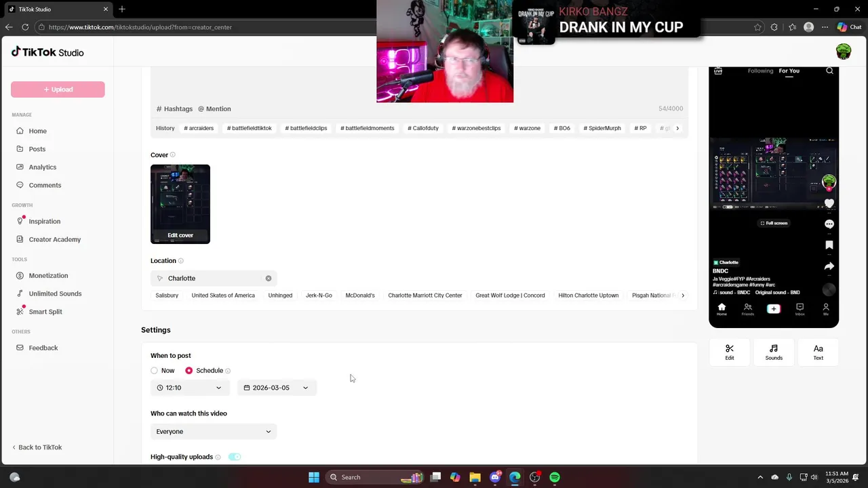868x488 pixels.
Task: Open Spotify from the taskbar
Action: click(x=555, y=477)
